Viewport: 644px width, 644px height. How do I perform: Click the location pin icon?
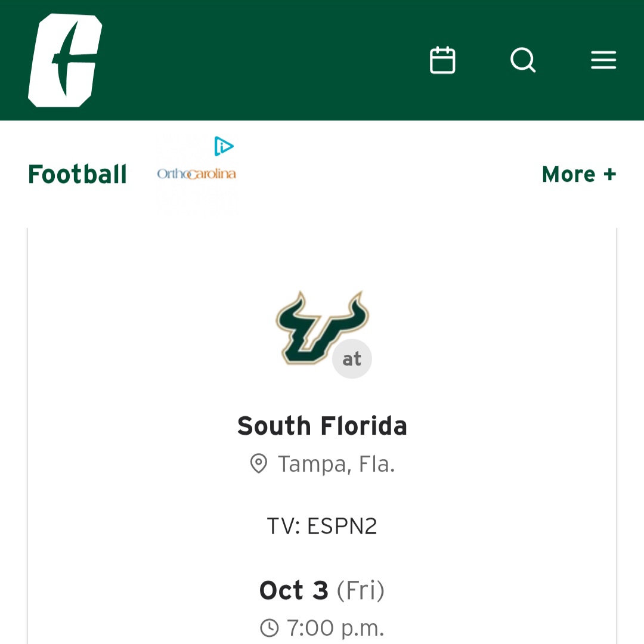pos(258,463)
